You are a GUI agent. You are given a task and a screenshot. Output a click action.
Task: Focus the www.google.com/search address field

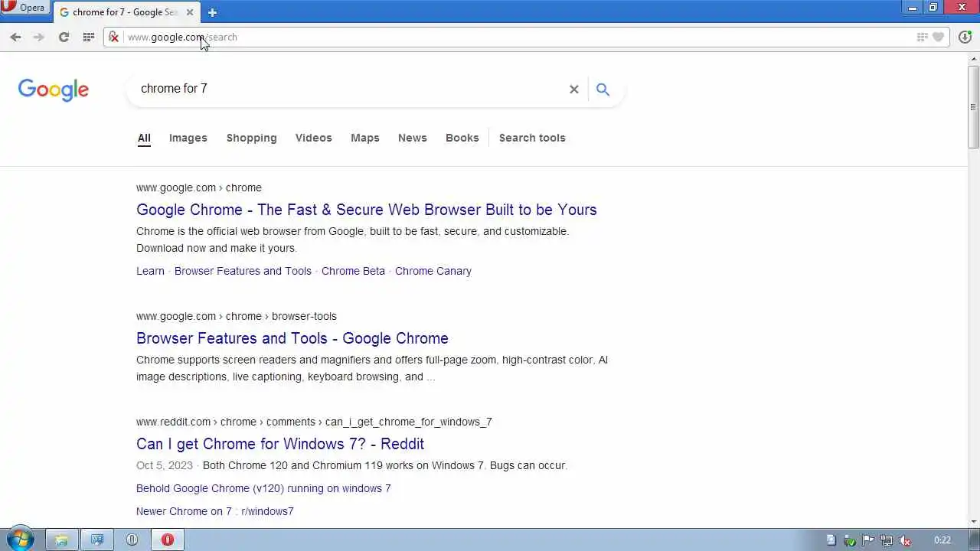click(x=517, y=37)
